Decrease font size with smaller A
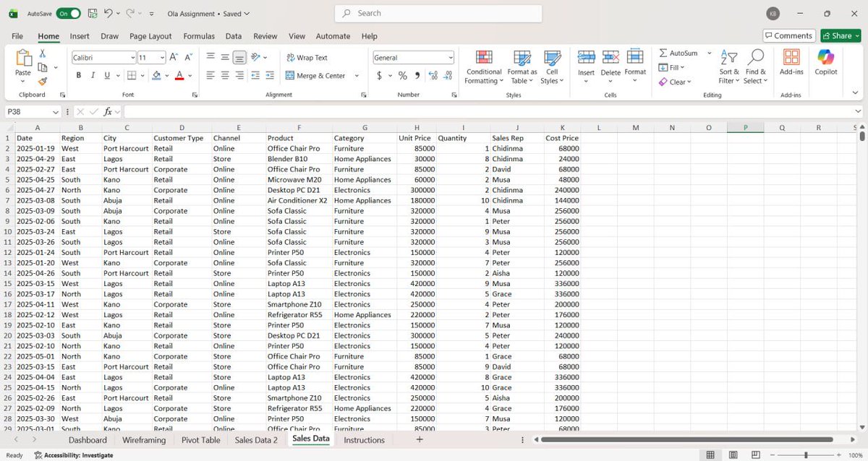This screenshot has width=868, height=461. (189, 57)
